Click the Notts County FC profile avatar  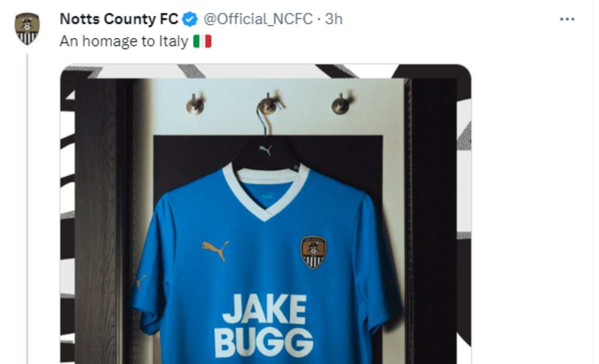pyautogui.click(x=27, y=29)
